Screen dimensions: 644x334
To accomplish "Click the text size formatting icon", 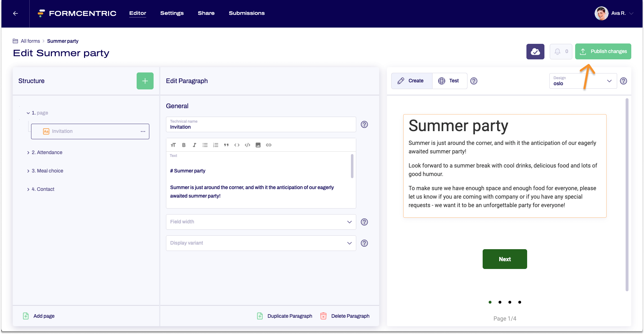I will click(173, 145).
